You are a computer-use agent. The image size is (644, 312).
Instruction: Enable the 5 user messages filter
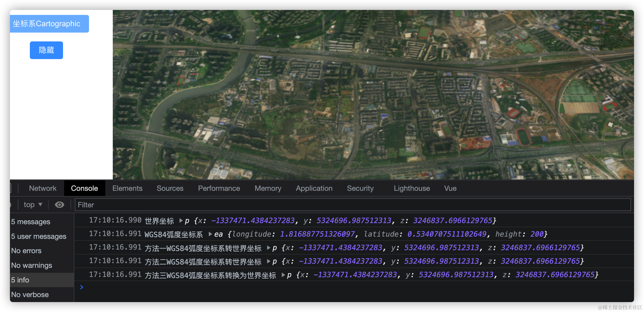(x=38, y=236)
